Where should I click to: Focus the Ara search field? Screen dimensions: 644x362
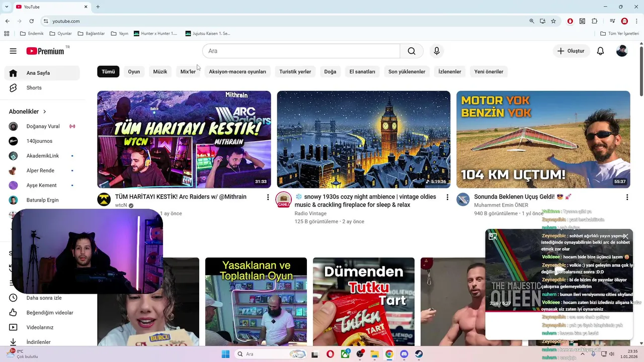[301, 51]
